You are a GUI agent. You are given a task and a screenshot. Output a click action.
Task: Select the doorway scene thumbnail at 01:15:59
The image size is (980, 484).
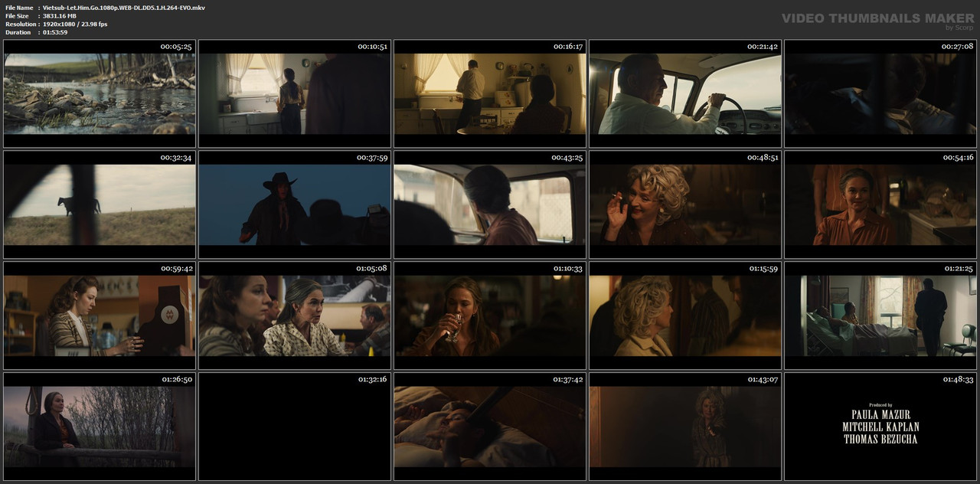[685, 316]
